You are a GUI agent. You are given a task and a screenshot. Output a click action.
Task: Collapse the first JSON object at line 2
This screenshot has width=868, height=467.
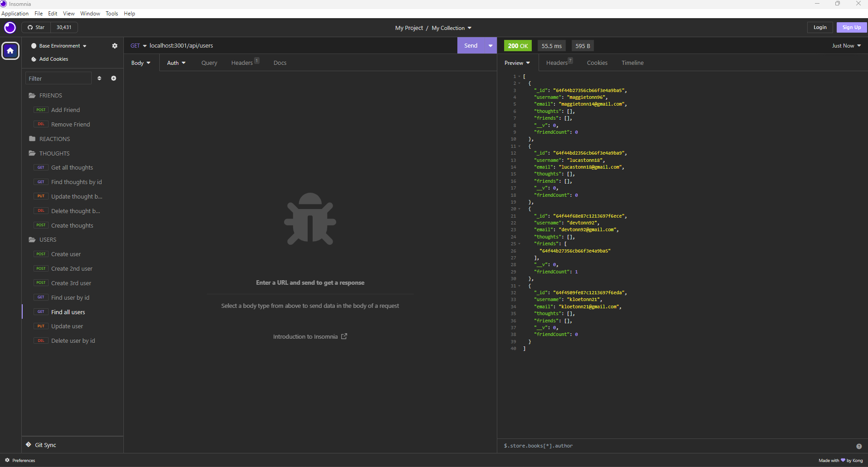point(519,83)
